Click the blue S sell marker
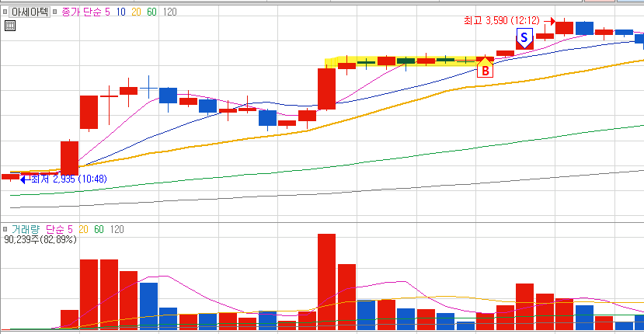Screen dimensions: 644x334 [524, 38]
